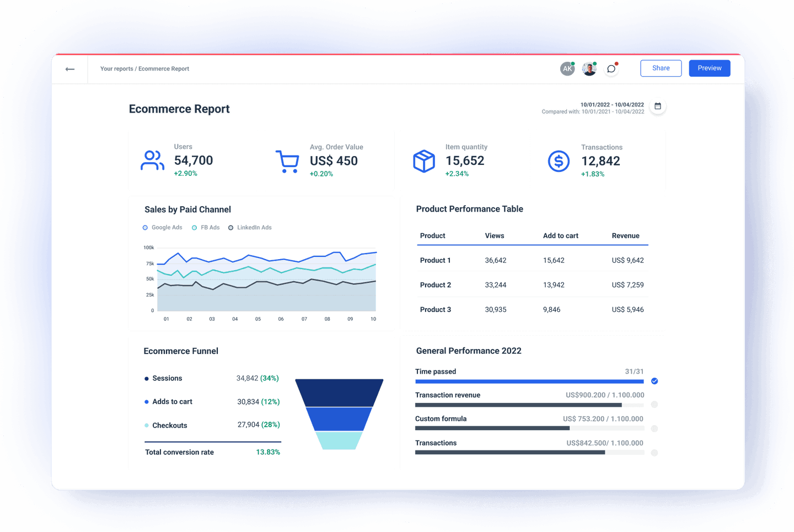This screenshot has height=532, width=794.
Task: Click the Preview button
Action: tap(709, 68)
